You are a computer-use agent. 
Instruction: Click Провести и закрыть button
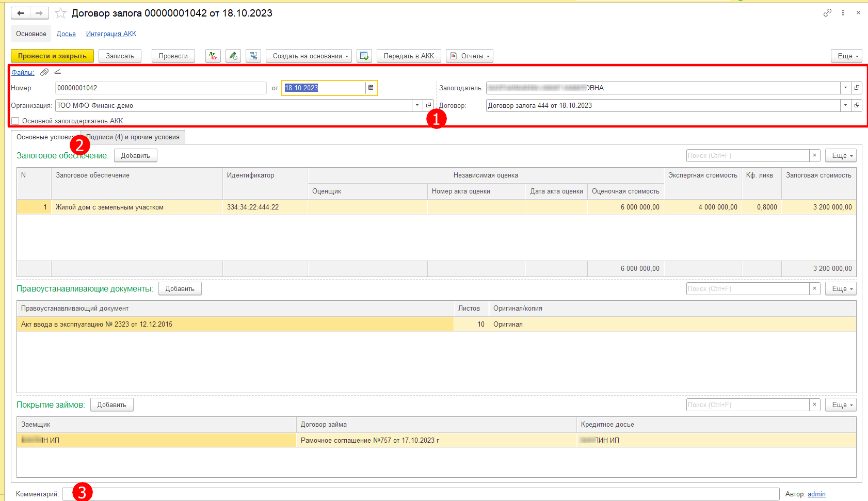click(x=52, y=56)
